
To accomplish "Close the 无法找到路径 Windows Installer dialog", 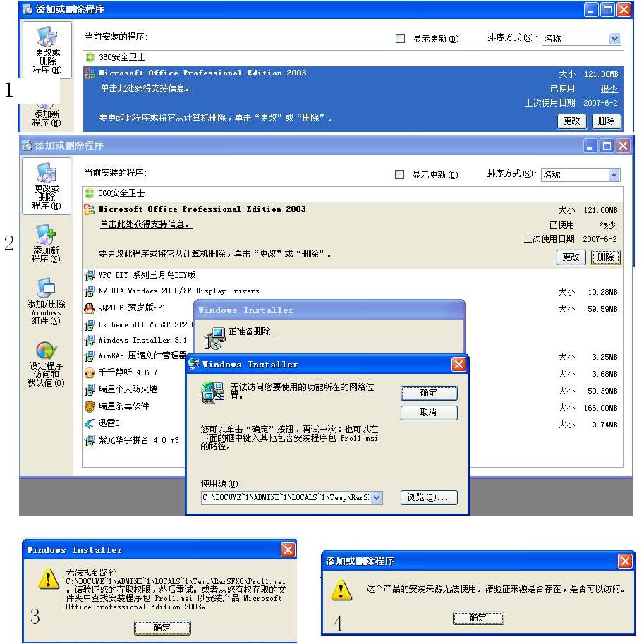I will 288,549.
